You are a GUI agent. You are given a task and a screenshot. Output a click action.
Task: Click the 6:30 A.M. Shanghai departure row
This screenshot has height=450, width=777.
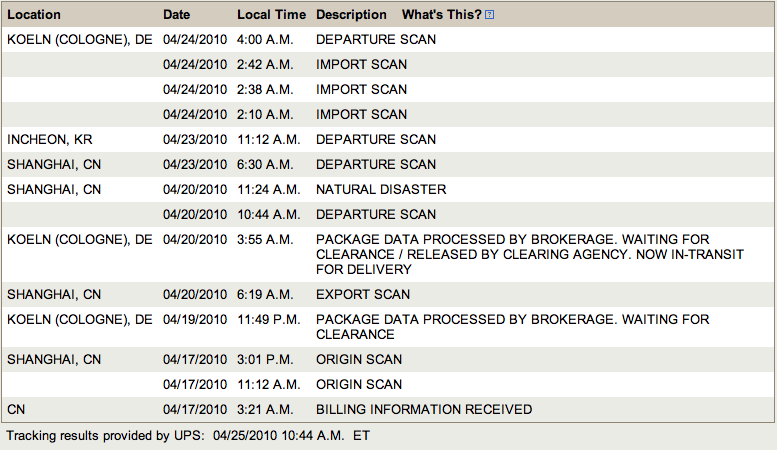point(388,165)
